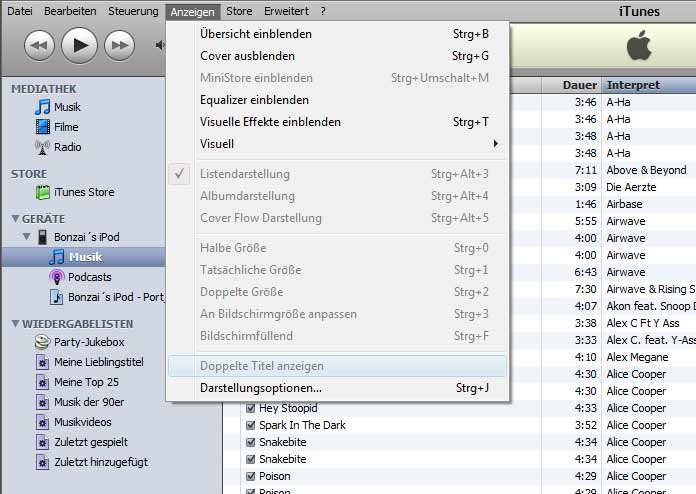This screenshot has width=696, height=494.
Task: Click the Bonzai's iPod device icon
Action: tap(43, 237)
